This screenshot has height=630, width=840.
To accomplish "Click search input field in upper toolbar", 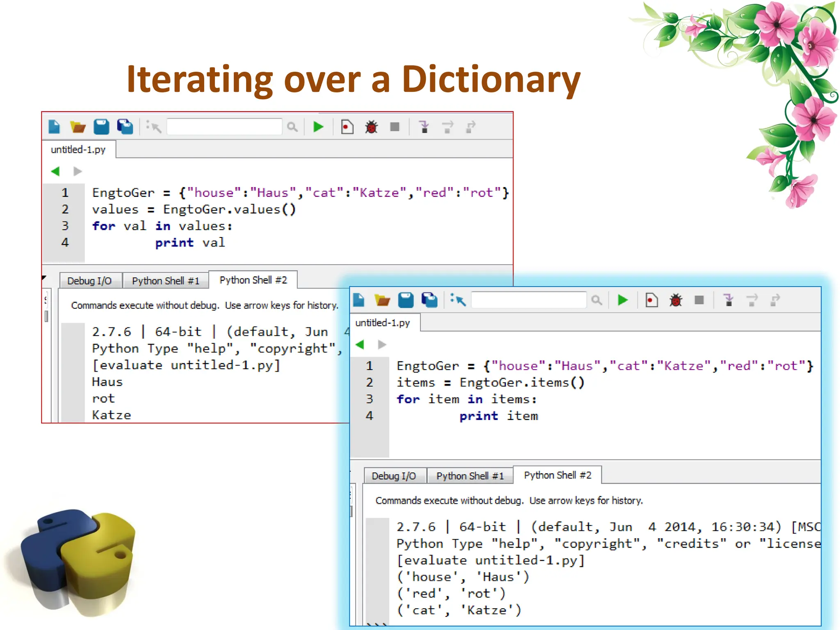I will [224, 127].
